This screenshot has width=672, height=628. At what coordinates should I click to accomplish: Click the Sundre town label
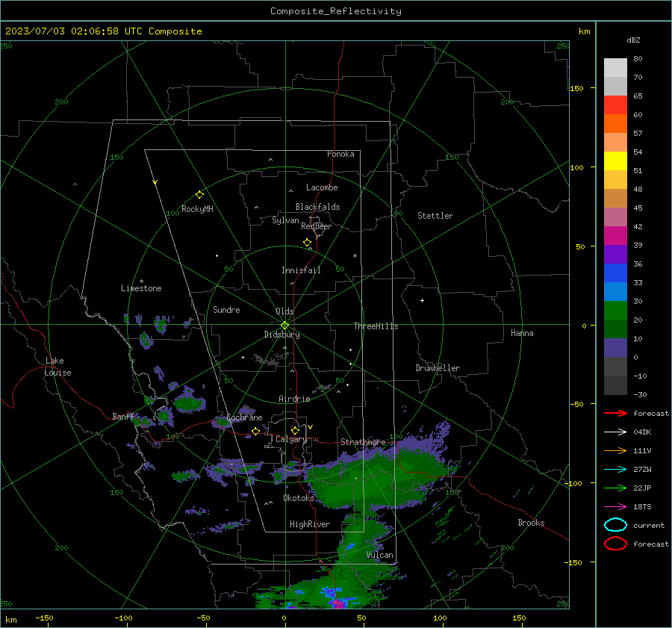[226, 309]
